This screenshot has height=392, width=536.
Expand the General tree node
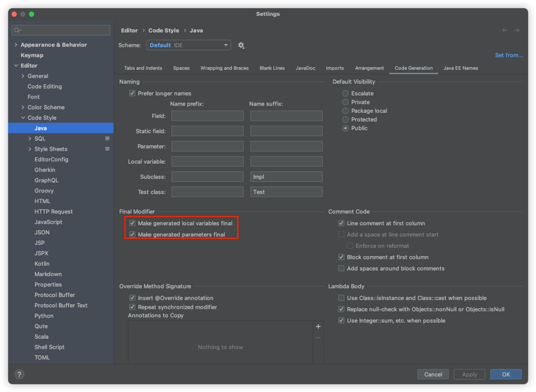coord(23,76)
